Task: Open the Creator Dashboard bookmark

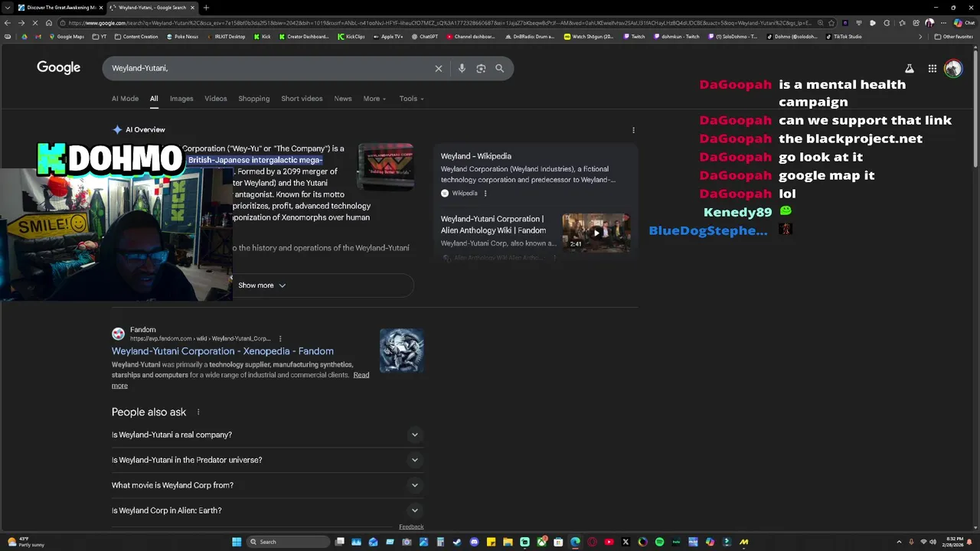Action: click(x=303, y=37)
